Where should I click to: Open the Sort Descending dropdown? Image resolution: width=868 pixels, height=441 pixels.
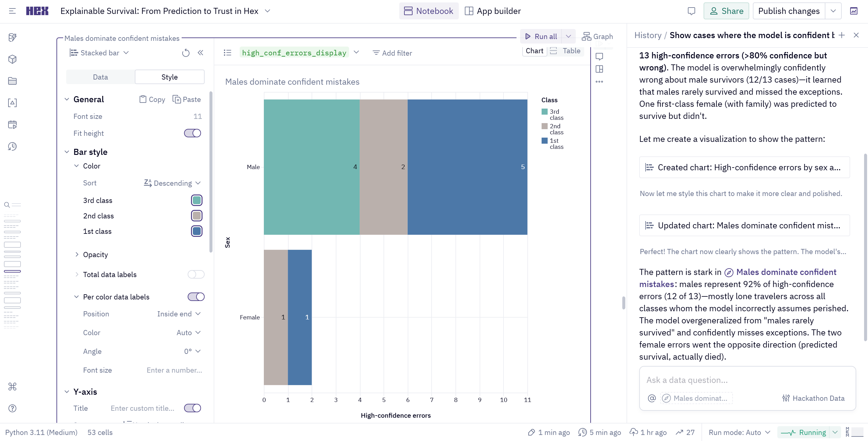[172, 183]
